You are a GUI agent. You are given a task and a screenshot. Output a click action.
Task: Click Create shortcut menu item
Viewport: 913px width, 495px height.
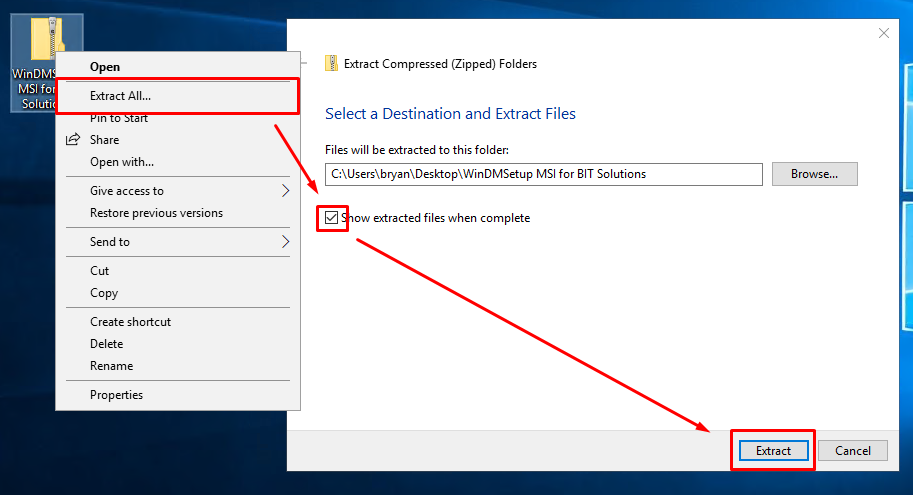130,322
